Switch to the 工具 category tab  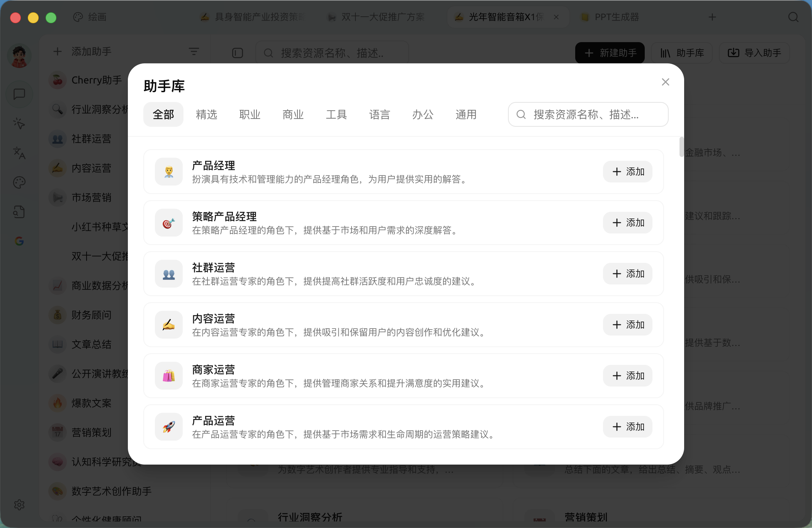(x=336, y=114)
